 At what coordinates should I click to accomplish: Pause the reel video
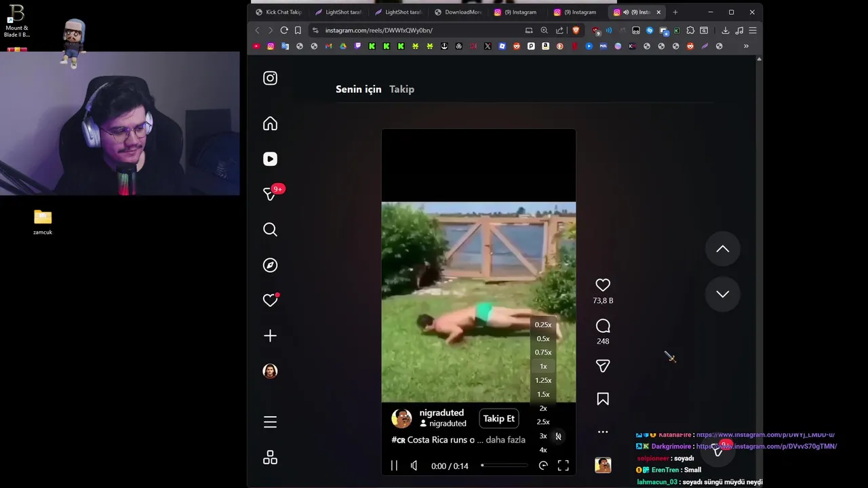point(394,466)
